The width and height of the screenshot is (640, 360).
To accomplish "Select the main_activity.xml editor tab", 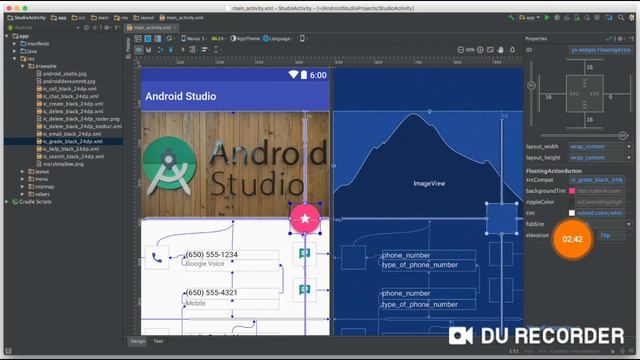I will (x=152, y=28).
